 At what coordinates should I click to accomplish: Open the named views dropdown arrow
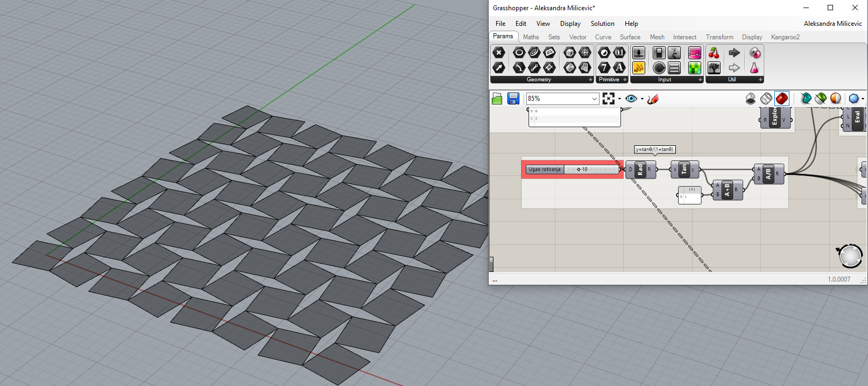click(642, 99)
